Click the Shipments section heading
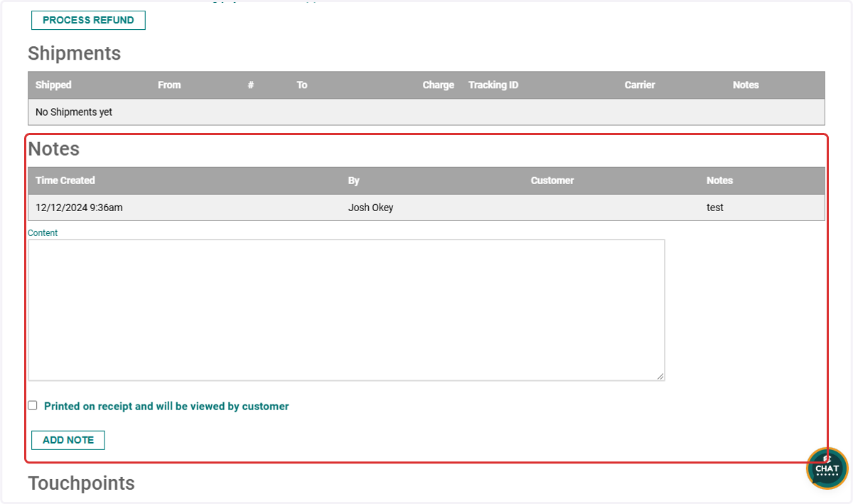This screenshot has height=504, width=853. (x=75, y=53)
